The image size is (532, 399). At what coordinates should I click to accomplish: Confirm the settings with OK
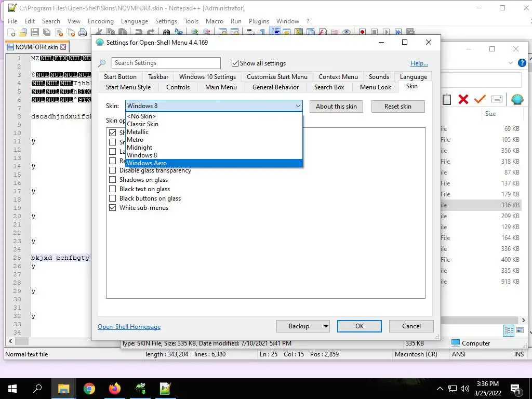pos(360,326)
